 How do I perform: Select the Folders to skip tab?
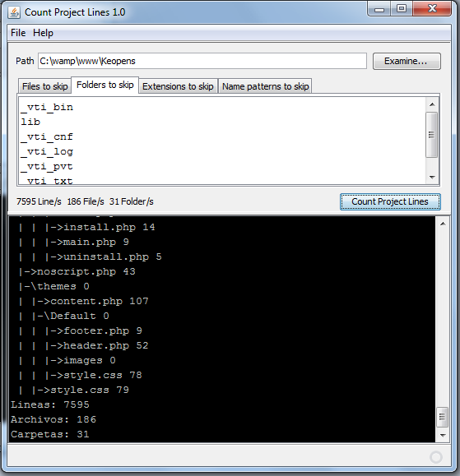pyautogui.click(x=105, y=85)
